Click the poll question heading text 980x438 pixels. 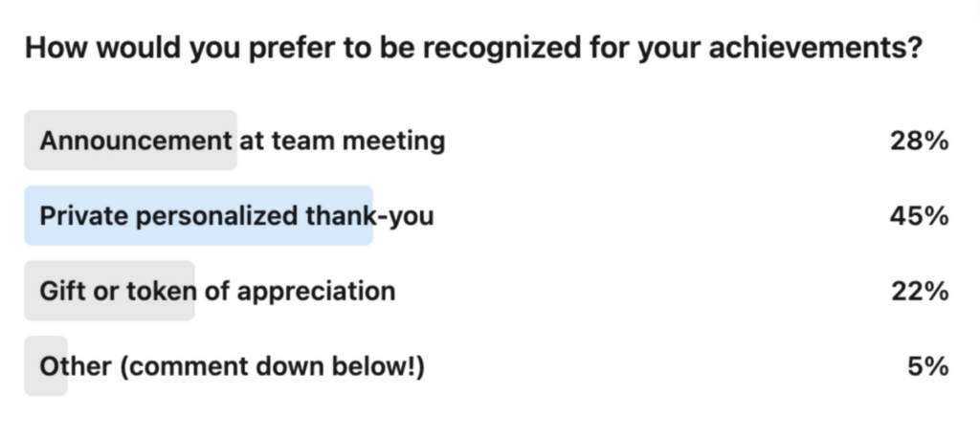pos(472,49)
